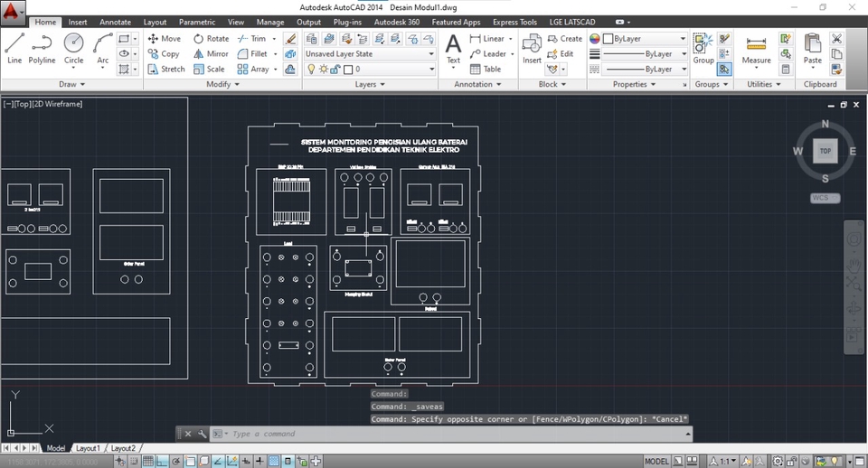The width and height of the screenshot is (868, 468).
Task: Click the WCS button under the ViewCube
Action: [x=825, y=198]
